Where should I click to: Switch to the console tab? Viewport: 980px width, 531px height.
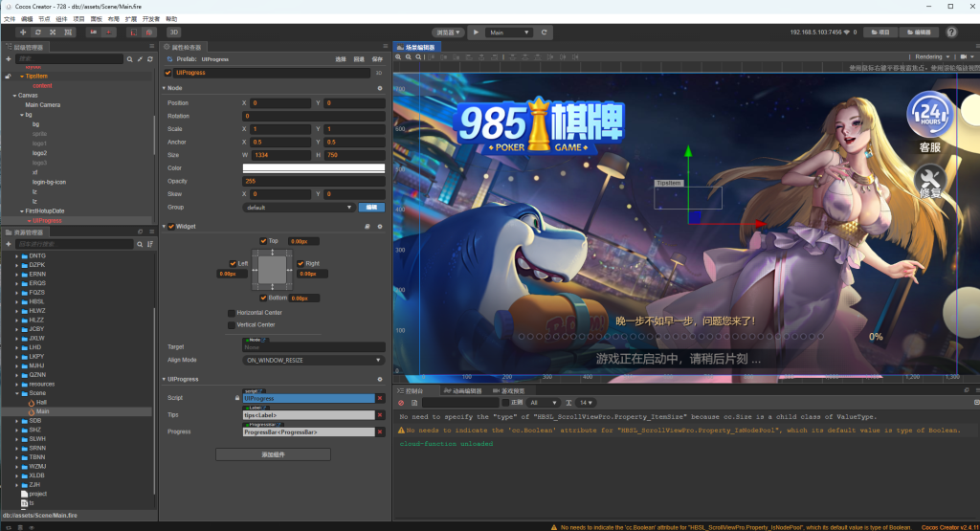pyautogui.click(x=411, y=391)
